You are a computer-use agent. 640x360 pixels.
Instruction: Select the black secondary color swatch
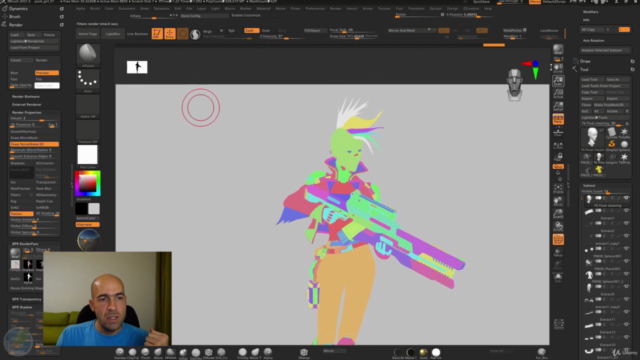(81, 209)
